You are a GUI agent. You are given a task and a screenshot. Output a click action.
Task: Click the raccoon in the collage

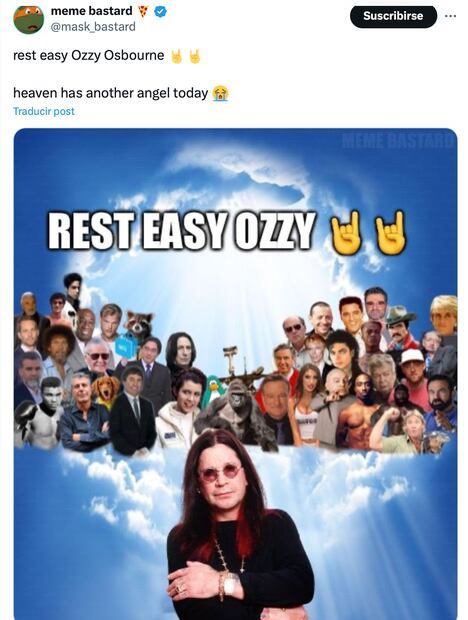(x=139, y=325)
